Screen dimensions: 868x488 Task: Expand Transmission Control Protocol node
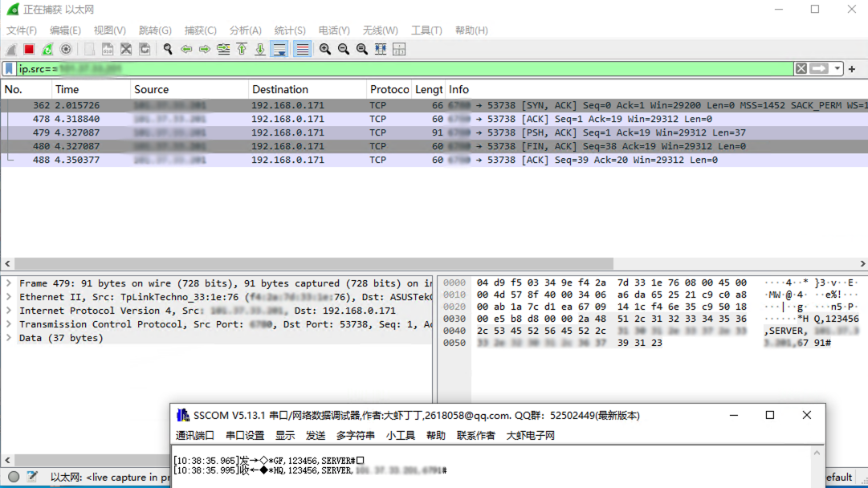click(9, 324)
